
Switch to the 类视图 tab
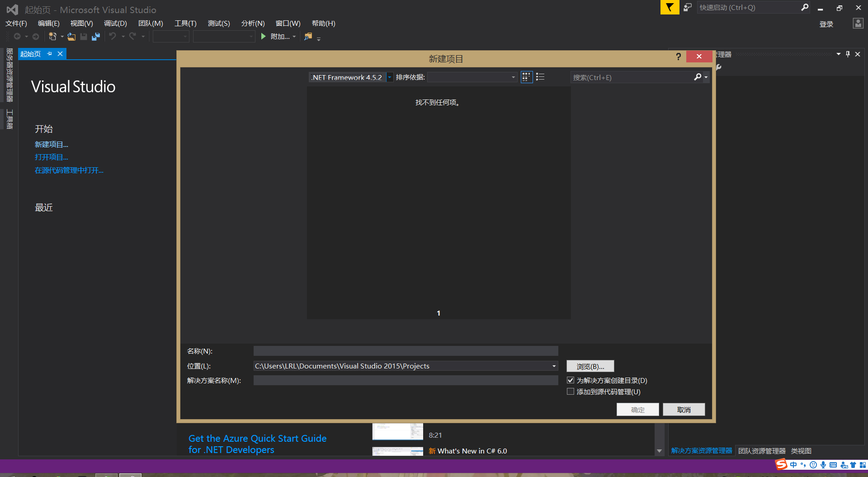click(801, 451)
